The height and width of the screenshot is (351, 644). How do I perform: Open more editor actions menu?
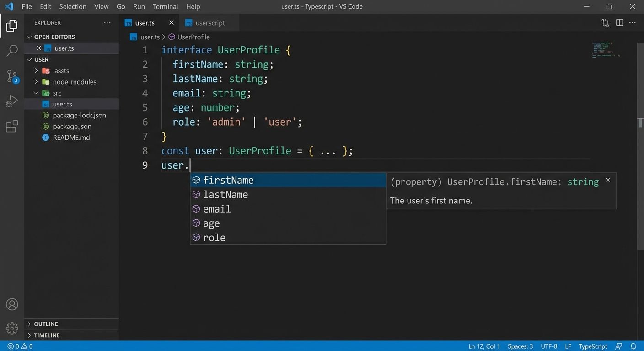click(x=633, y=22)
